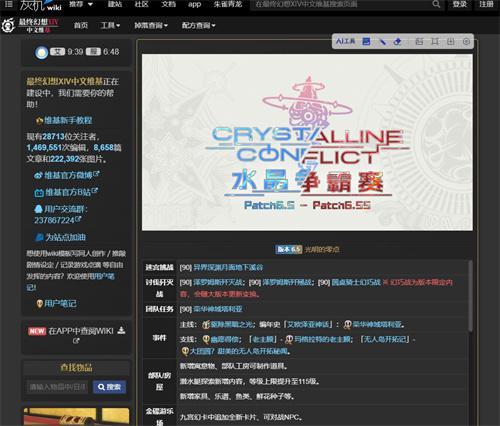This screenshot has width=500, height=426.
Task: Open the 社区 menu item
Action: [x=141, y=4]
